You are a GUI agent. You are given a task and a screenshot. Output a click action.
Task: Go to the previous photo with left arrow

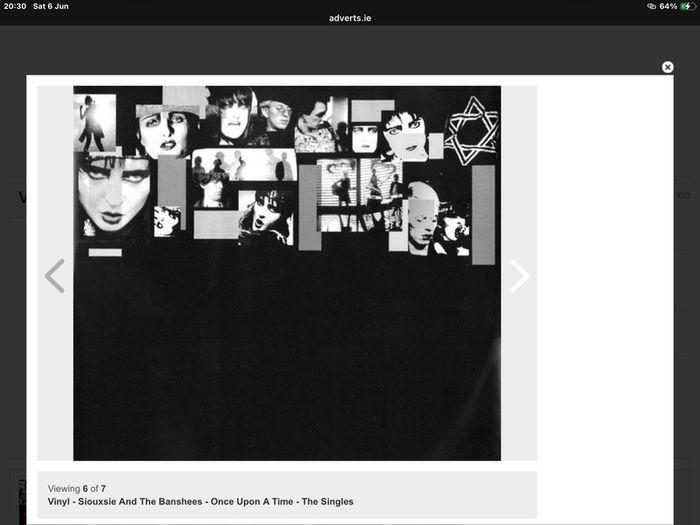(55, 276)
